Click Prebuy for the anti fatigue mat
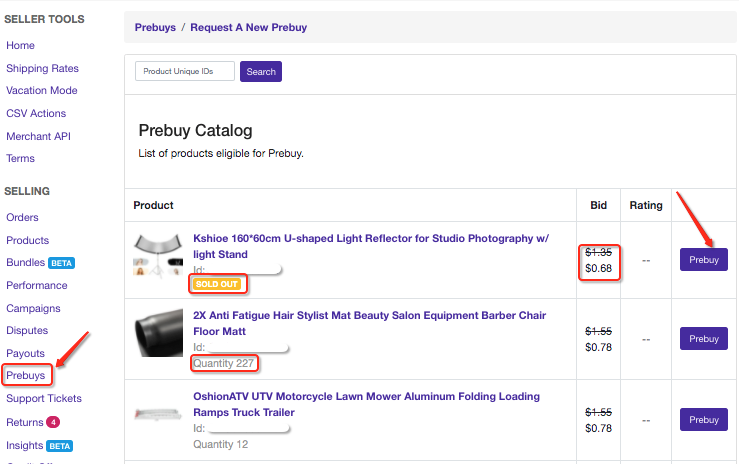Screen dimensions: 739x464 [703, 339]
